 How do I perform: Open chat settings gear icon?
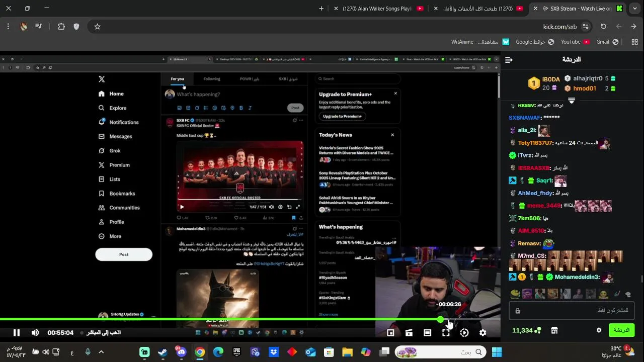[599, 330]
